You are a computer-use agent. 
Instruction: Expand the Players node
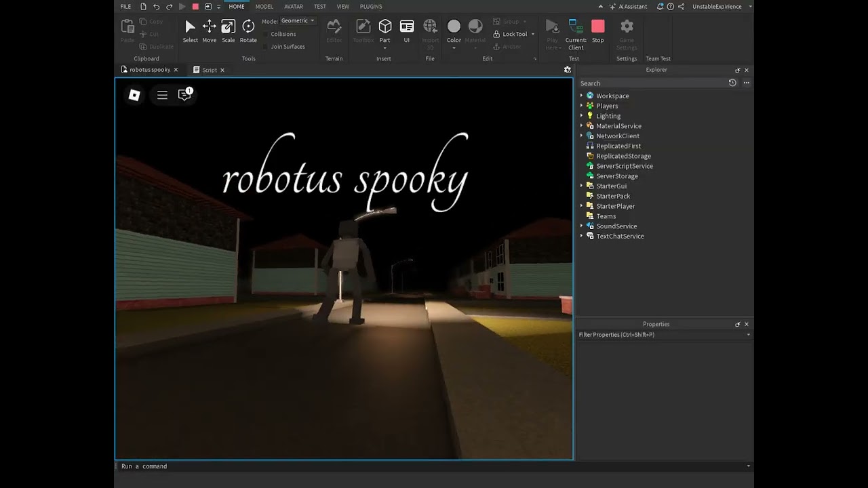(581, 106)
